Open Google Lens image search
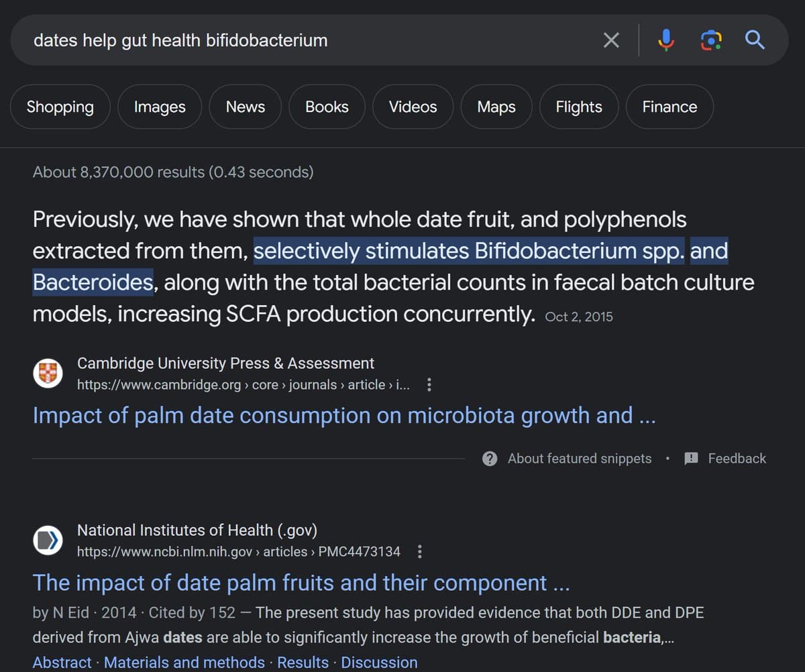The width and height of the screenshot is (805, 672). (710, 40)
